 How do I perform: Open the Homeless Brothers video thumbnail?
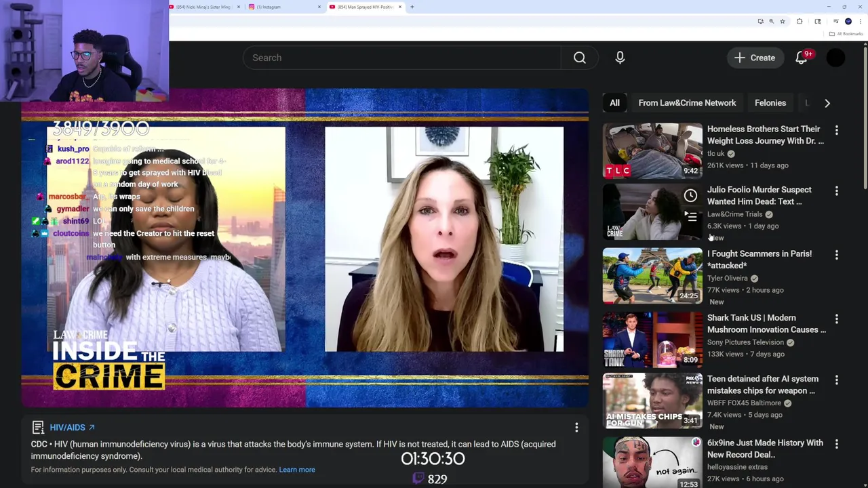(x=652, y=150)
